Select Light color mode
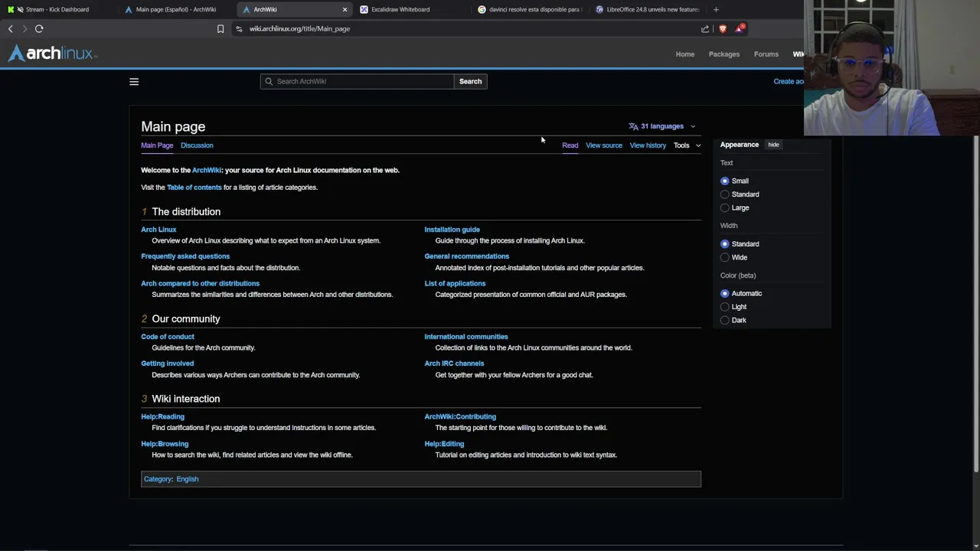Image resolution: width=980 pixels, height=551 pixels. [724, 307]
